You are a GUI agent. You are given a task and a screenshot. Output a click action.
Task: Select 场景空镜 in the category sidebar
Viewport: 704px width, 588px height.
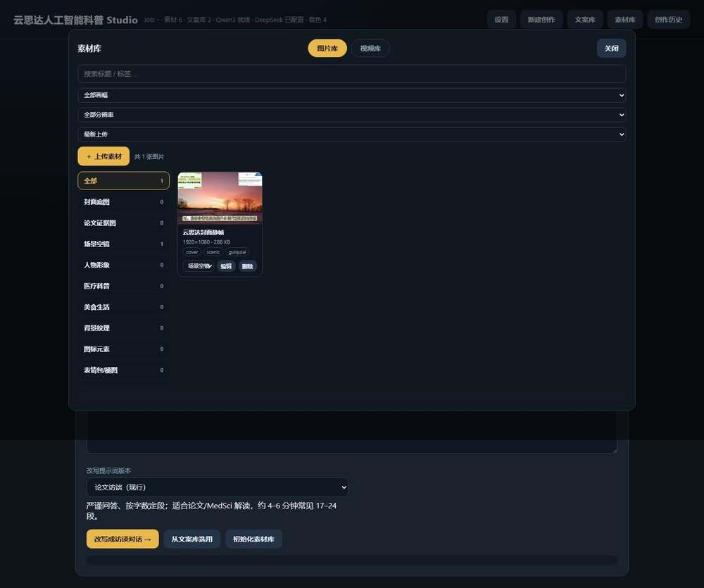point(123,244)
